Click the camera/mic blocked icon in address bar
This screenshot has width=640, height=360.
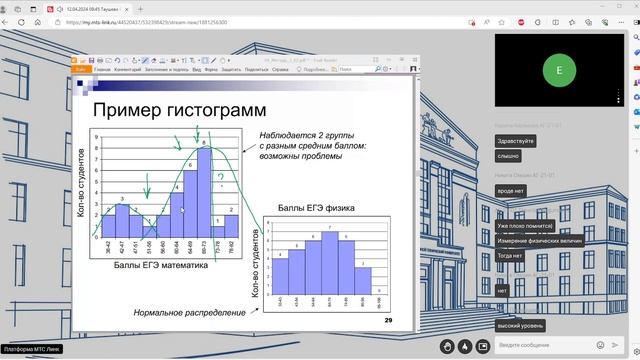click(471, 22)
